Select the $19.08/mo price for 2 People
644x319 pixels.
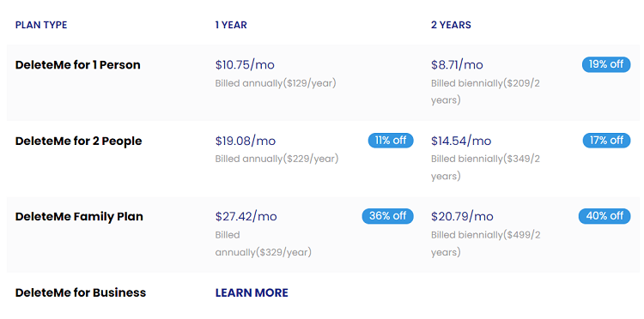point(246,141)
